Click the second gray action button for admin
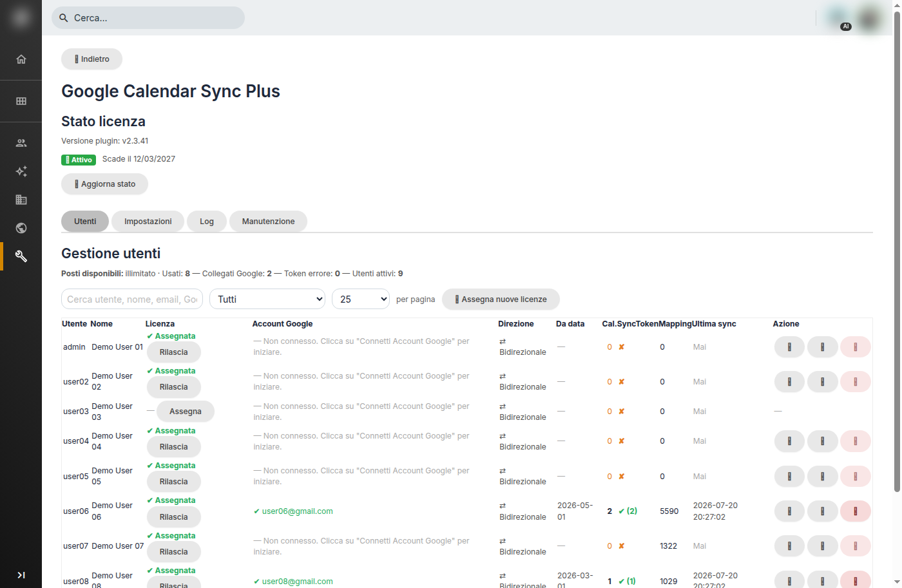This screenshot has width=902, height=588. (x=823, y=347)
